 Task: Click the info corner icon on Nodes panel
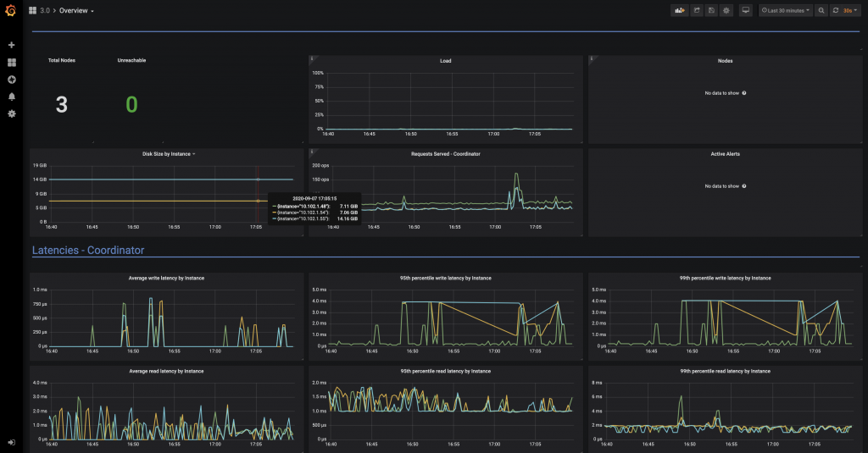click(591, 58)
